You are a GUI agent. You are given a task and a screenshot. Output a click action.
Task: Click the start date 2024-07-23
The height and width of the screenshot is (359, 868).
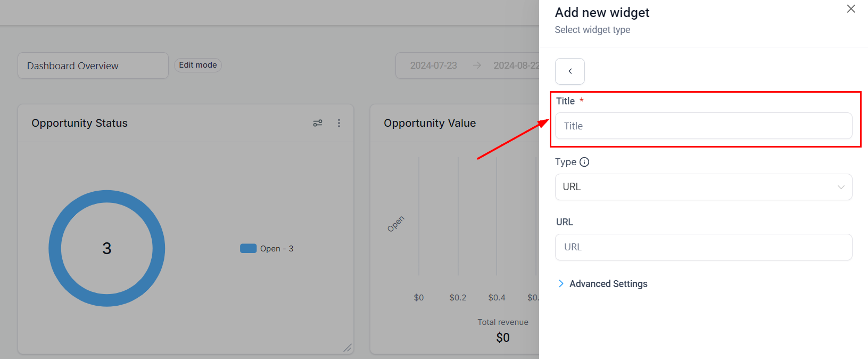433,66
